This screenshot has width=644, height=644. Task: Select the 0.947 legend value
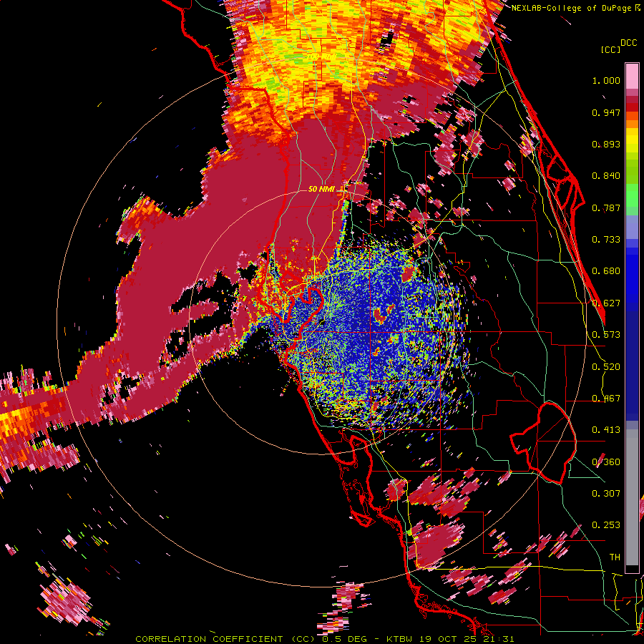(606, 112)
